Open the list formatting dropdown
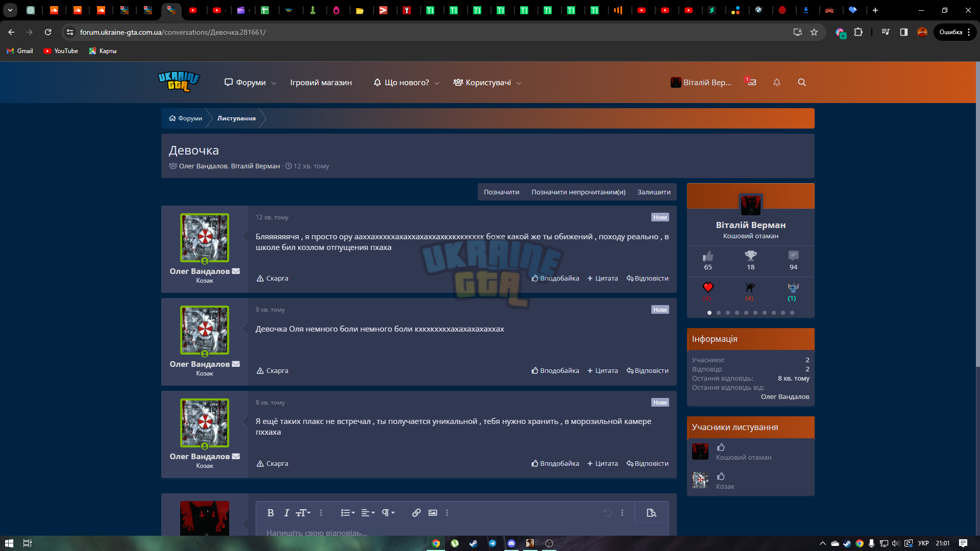This screenshot has height=551, width=980. [x=348, y=513]
